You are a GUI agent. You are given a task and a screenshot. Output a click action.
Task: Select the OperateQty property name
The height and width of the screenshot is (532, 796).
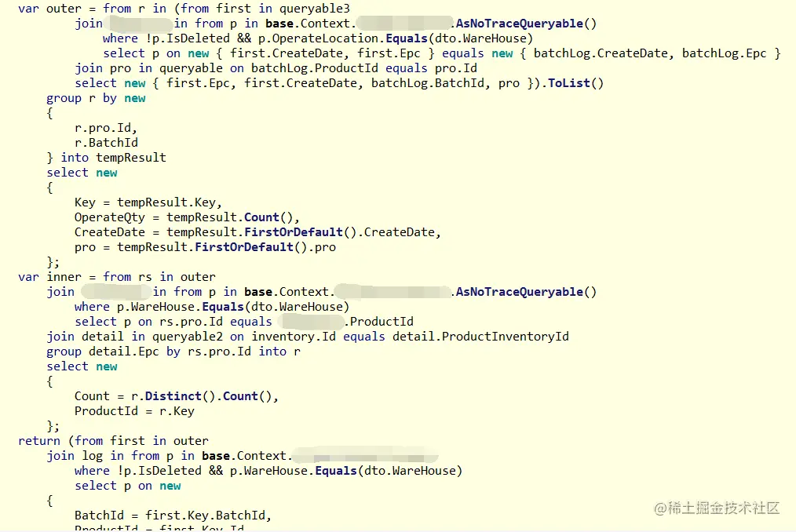(109, 217)
